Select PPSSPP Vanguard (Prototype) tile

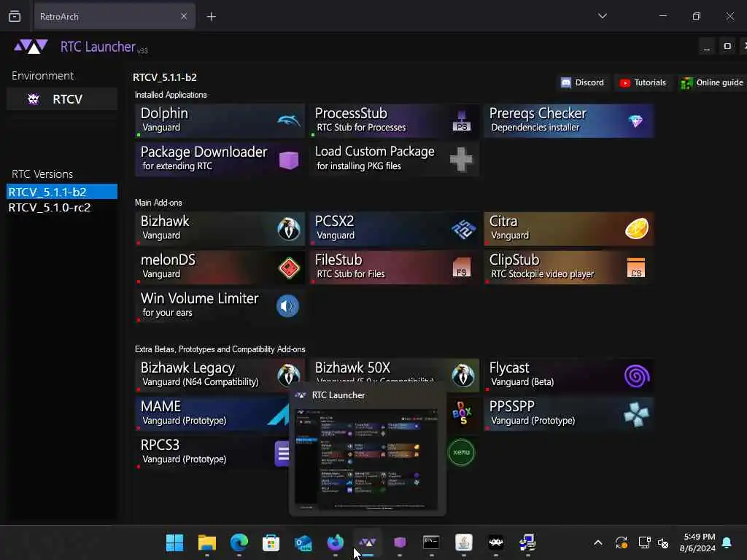(569, 414)
